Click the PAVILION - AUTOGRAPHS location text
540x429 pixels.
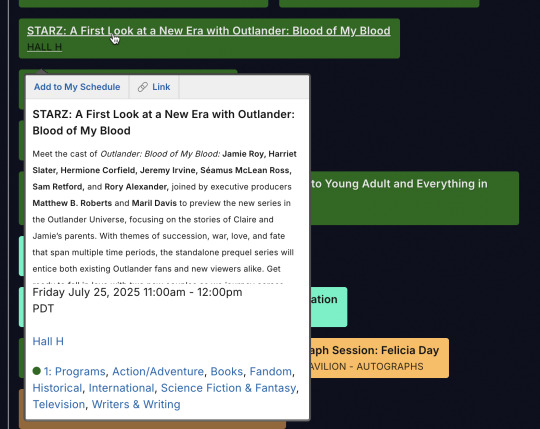366,366
